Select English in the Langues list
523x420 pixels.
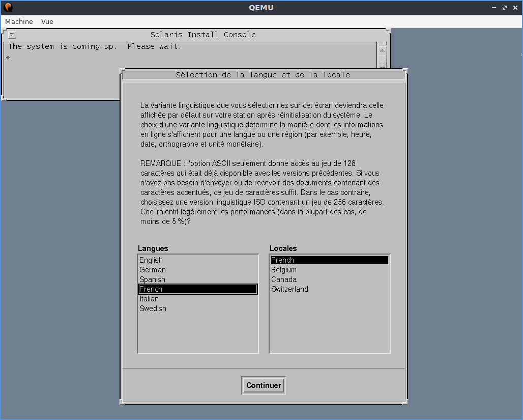[198, 260]
